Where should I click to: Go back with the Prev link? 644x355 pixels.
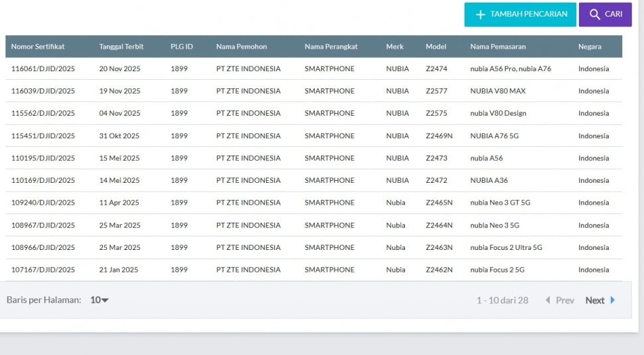tap(564, 300)
